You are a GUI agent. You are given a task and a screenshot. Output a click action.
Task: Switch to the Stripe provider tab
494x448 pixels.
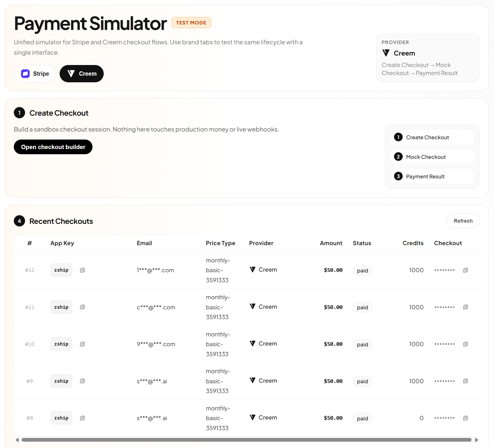tap(35, 74)
